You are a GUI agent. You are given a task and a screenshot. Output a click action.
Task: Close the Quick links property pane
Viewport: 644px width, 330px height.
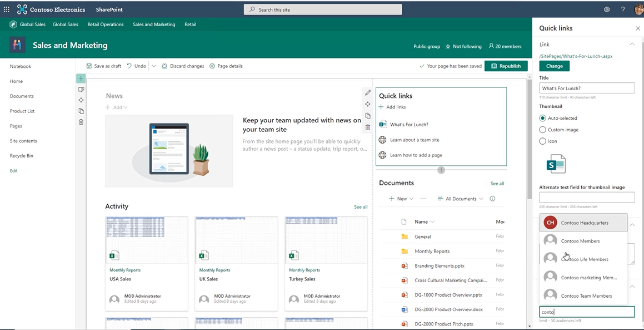coord(637,28)
